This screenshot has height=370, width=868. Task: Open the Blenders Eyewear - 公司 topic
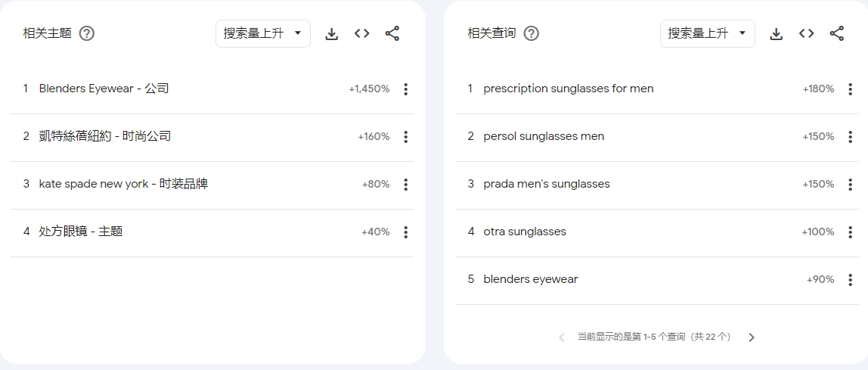coord(104,89)
